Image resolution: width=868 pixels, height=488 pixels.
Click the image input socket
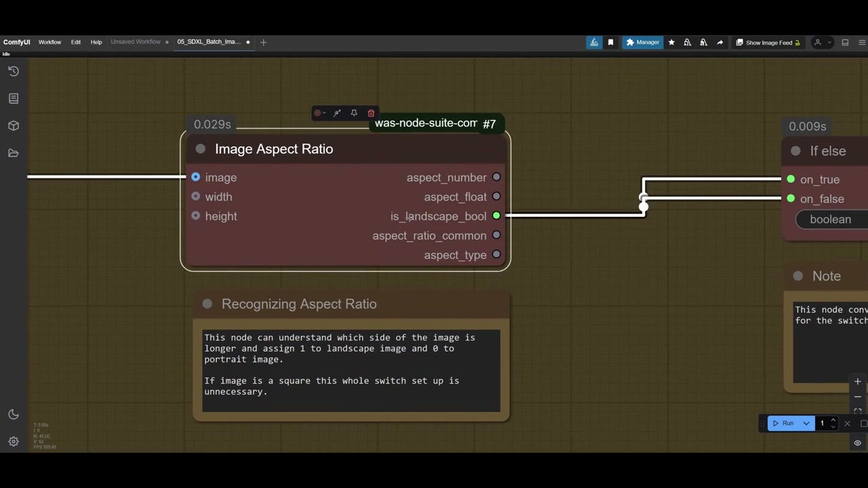click(196, 177)
